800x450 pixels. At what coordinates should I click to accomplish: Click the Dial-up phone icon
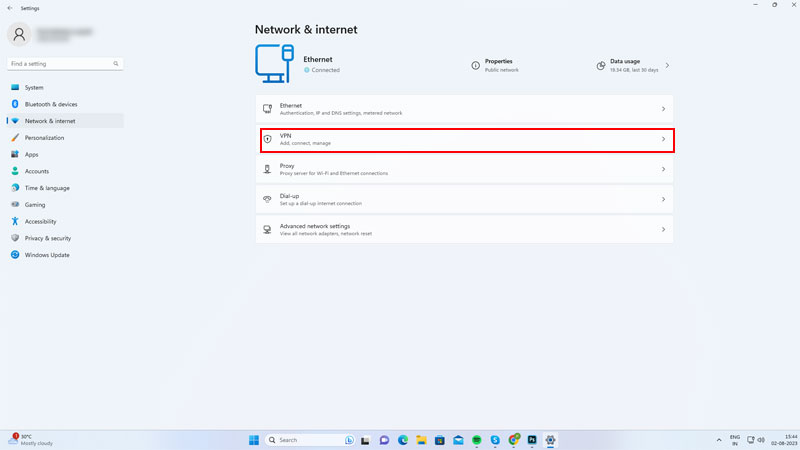[x=267, y=199]
